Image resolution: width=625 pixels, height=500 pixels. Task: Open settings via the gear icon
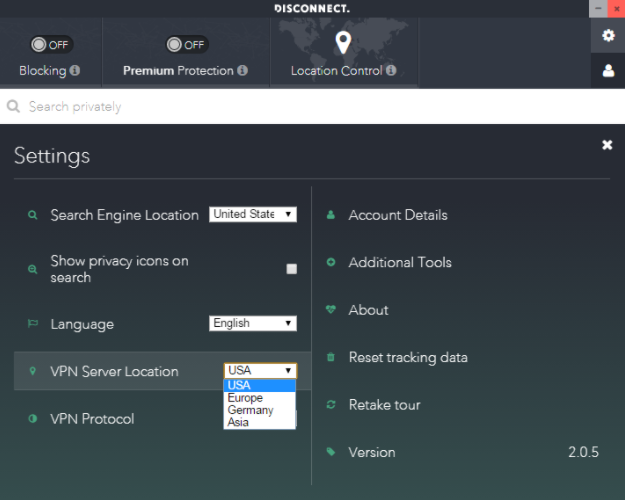pyautogui.click(x=608, y=35)
